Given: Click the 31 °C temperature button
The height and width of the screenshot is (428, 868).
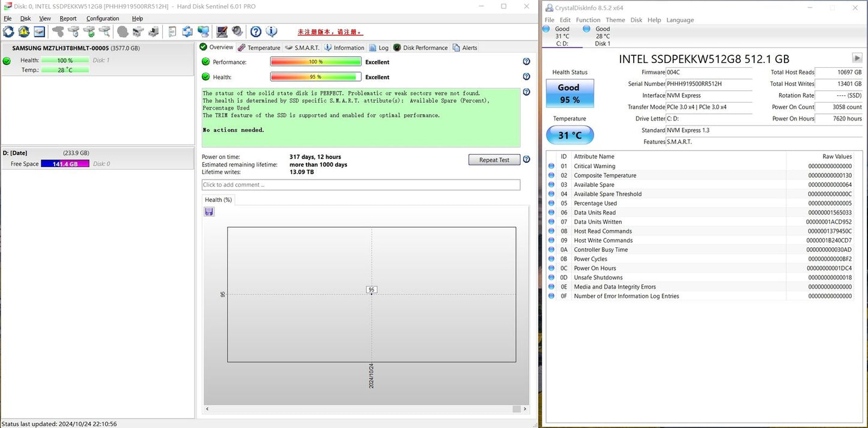Looking at the screenshot, I should (570, 135).
